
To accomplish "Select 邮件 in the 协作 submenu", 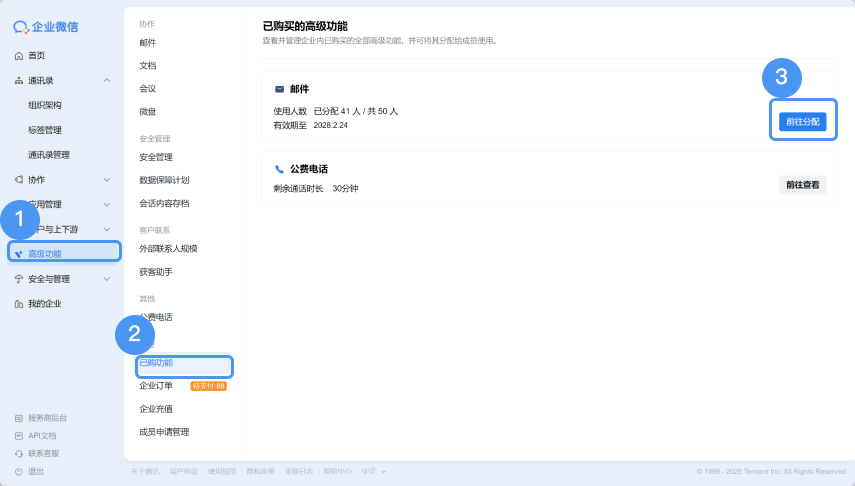I will pyautogui.click(x=147, y=43).
